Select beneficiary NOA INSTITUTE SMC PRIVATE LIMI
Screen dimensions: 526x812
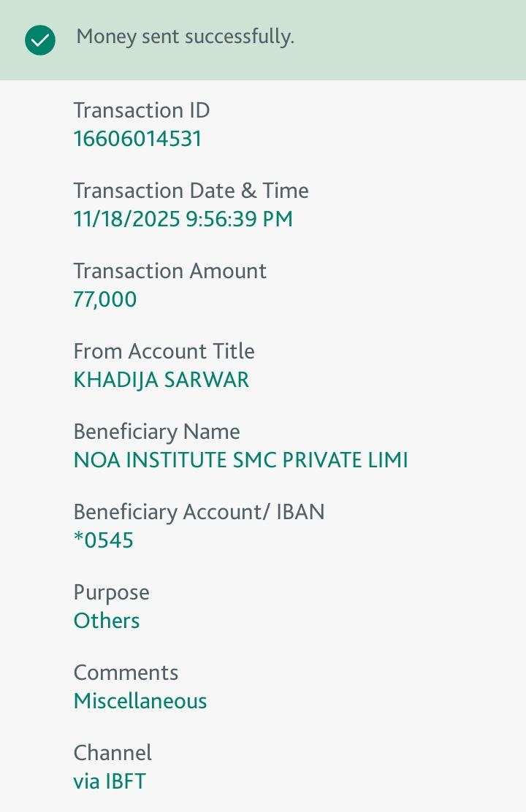click(x=240, y=460)
